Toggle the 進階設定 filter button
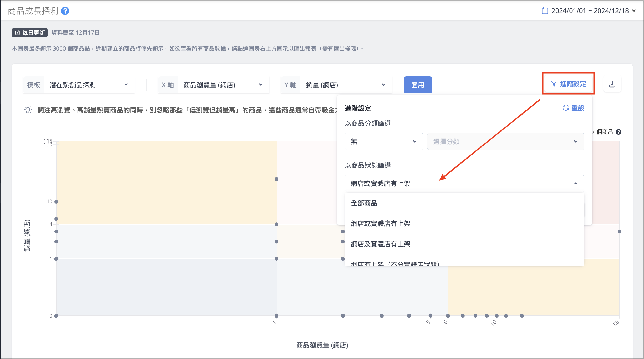This screenshot has height=359, width=644. 568,84
